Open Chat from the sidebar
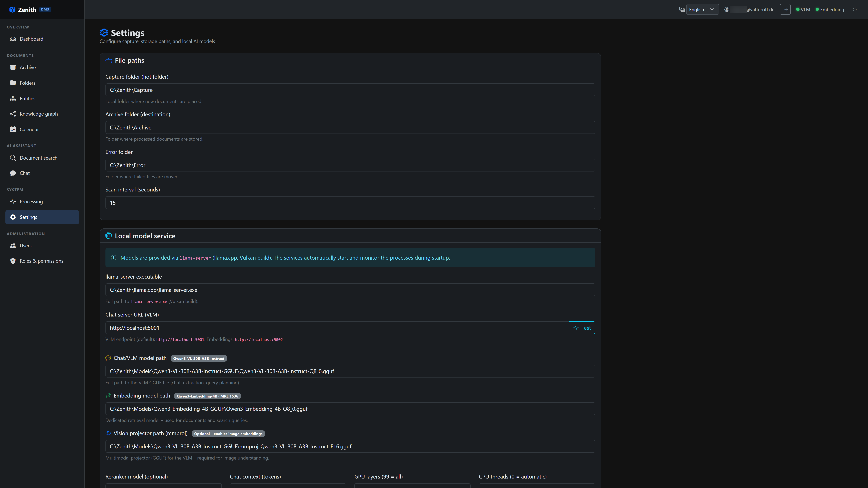 point(42,173)
